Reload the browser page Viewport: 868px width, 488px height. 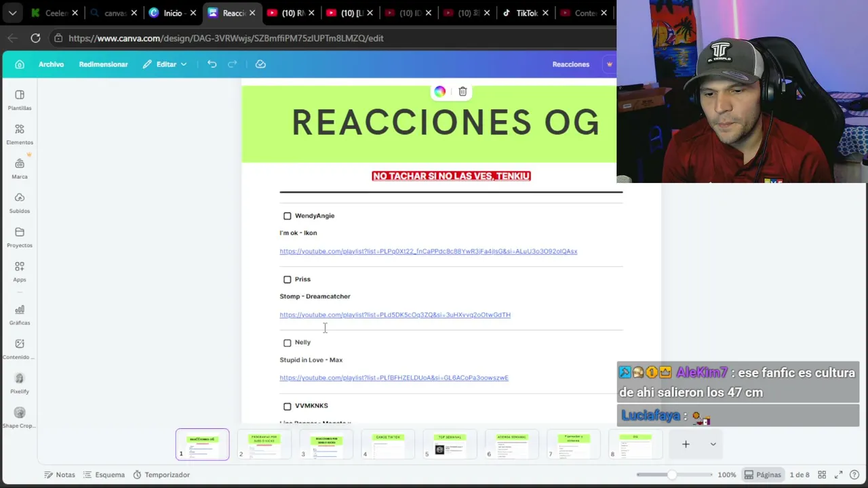coord(35,38)
